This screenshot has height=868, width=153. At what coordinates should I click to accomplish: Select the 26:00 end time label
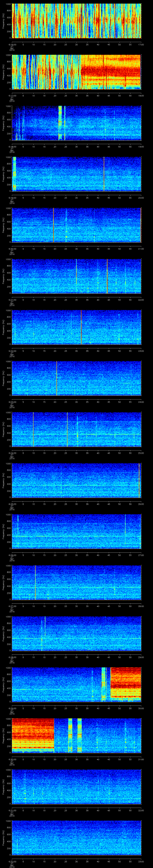pos(141,504)
